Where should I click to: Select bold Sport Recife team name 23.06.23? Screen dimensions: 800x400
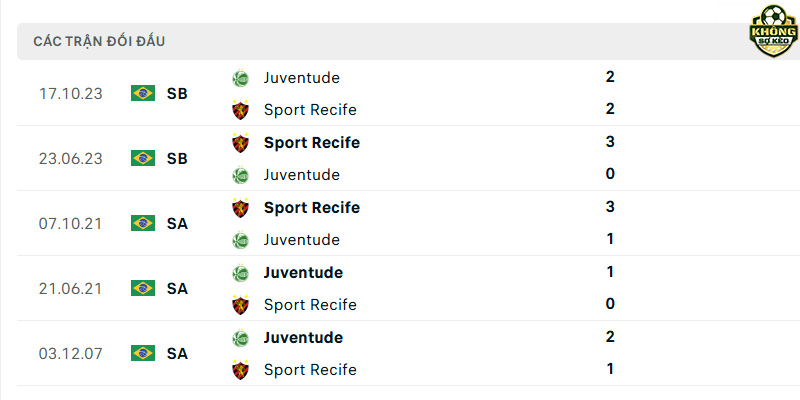[x=312, y=143]
